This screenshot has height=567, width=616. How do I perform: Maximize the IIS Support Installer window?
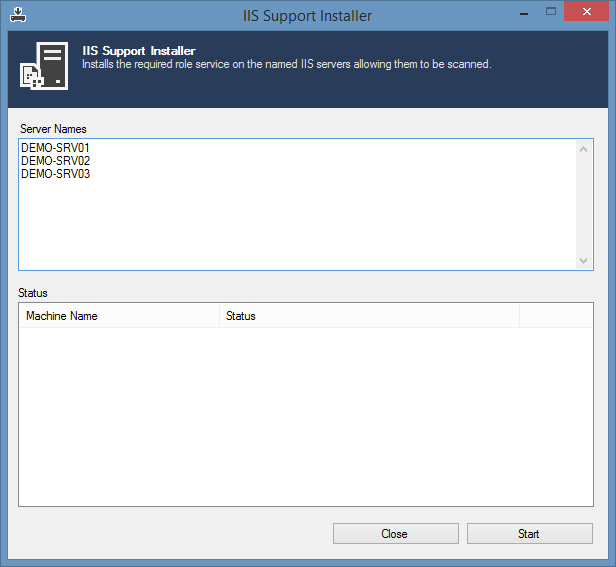(x=551, y=12)
